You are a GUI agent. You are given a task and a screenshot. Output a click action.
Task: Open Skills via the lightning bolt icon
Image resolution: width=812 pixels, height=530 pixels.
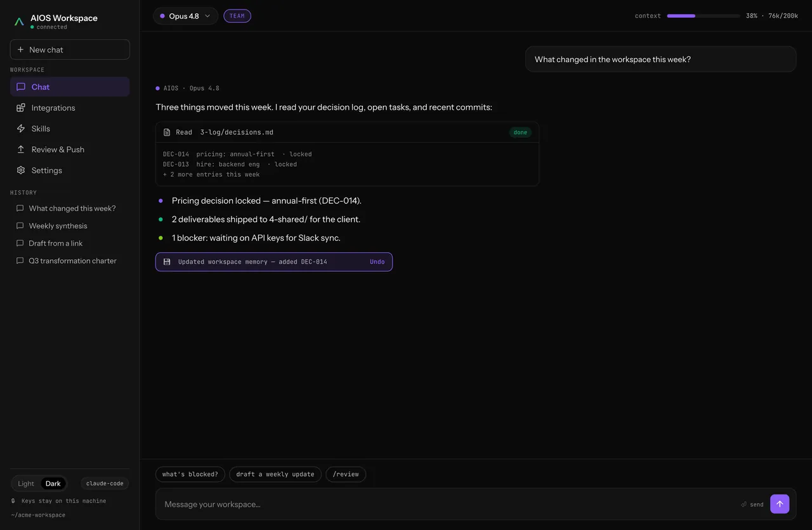click(x=21, y=129)
